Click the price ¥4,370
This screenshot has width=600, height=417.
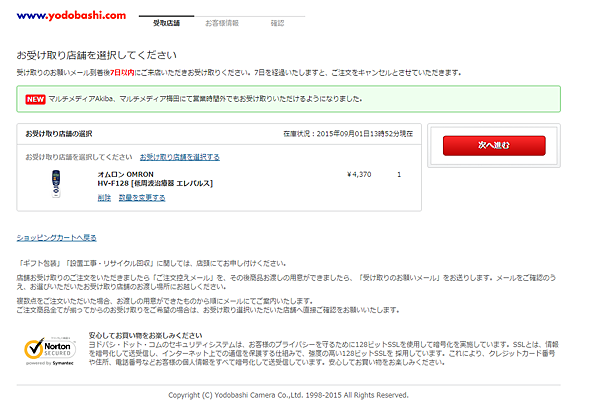(359, 174)
